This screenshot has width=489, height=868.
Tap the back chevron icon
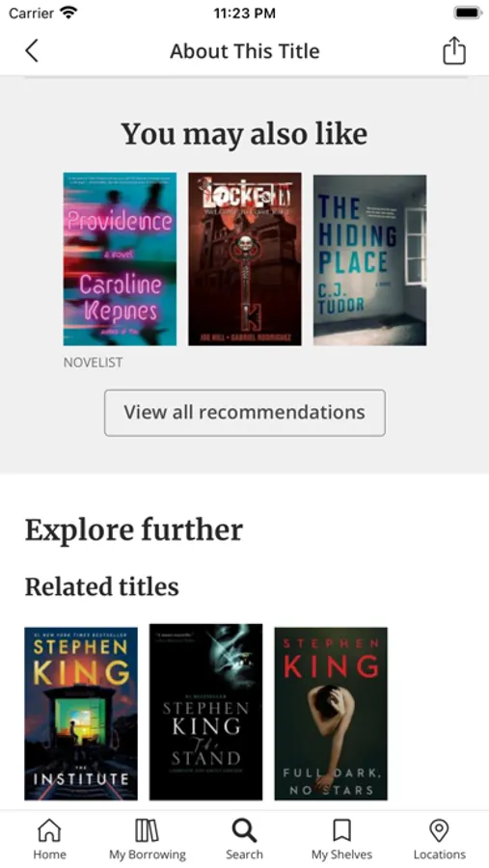[x=32, y=51]
